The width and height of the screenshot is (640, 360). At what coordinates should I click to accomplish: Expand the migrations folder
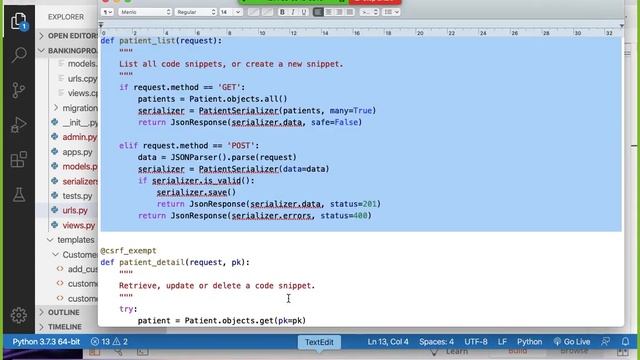pyautogui.click(x=76, y=108)
